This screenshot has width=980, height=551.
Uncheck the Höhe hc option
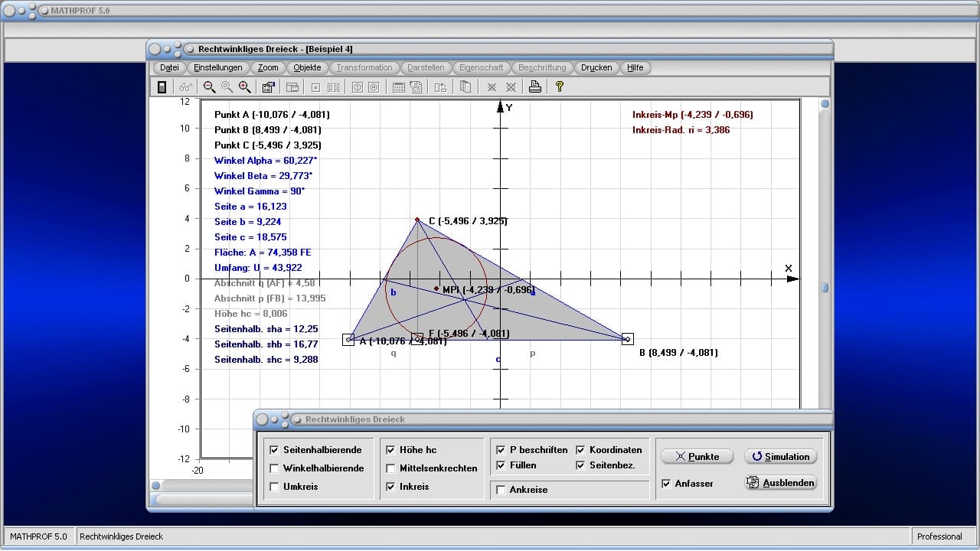click(390, 450)
